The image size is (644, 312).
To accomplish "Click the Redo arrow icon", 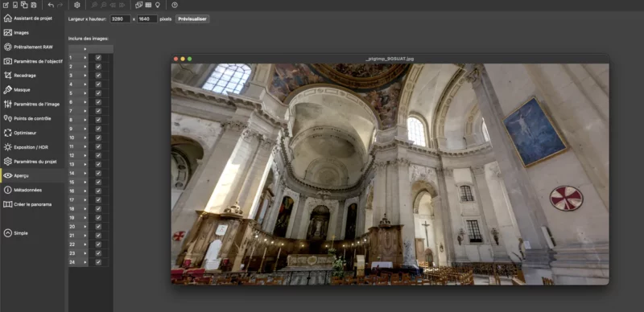I will click(x=60, y=5).
